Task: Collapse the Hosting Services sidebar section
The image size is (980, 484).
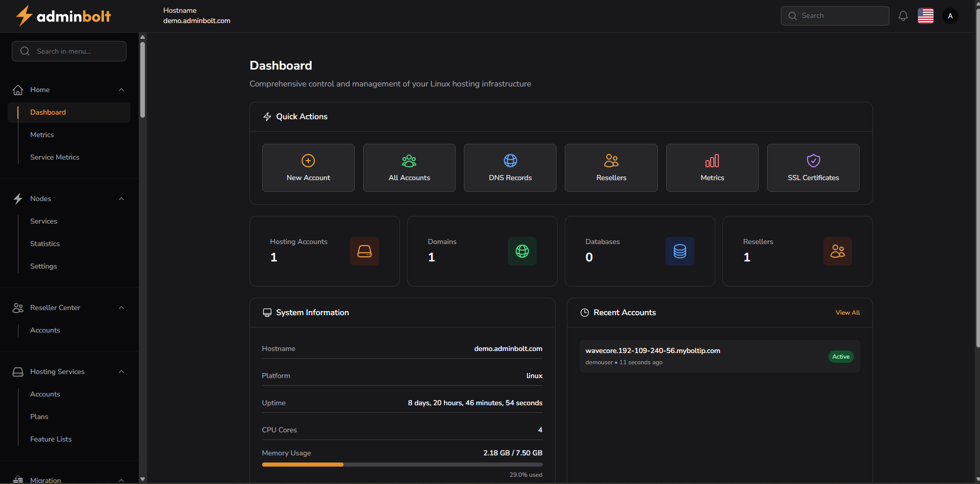Action: click(121, 371)
